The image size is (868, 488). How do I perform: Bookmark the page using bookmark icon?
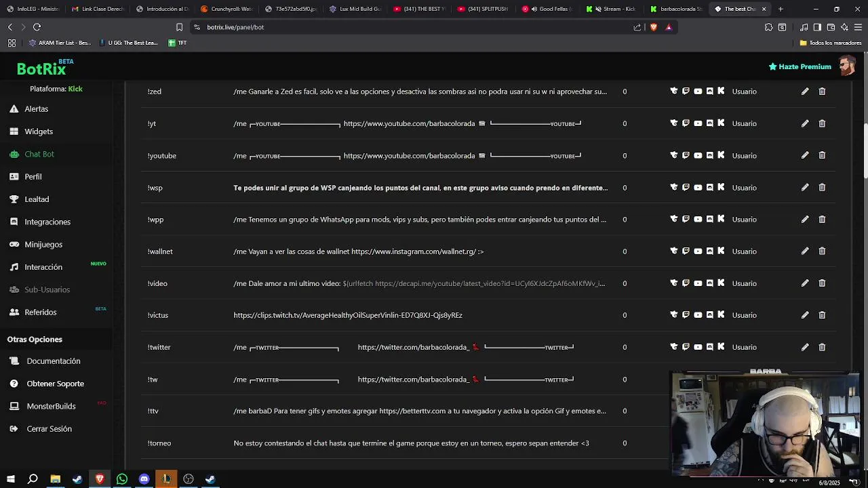[179, 27]
